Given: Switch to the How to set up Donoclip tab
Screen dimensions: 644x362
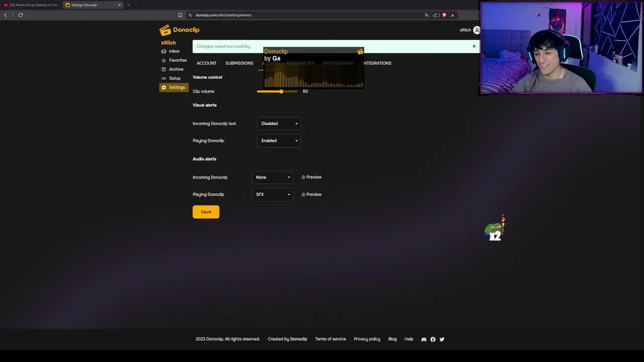Looking at the screenshot, I should (x=31, y=5).
